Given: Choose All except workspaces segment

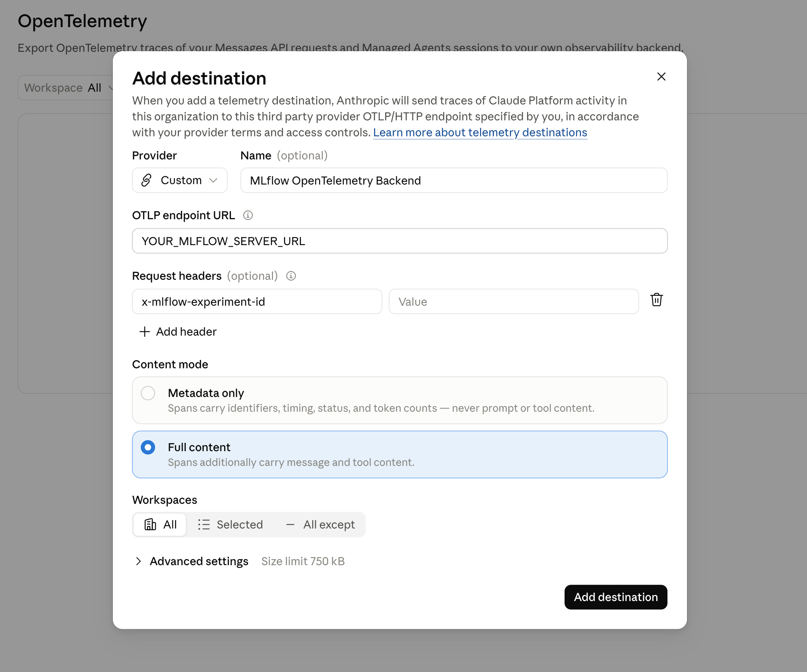Looking at the screenshot, I should point(320,525).
